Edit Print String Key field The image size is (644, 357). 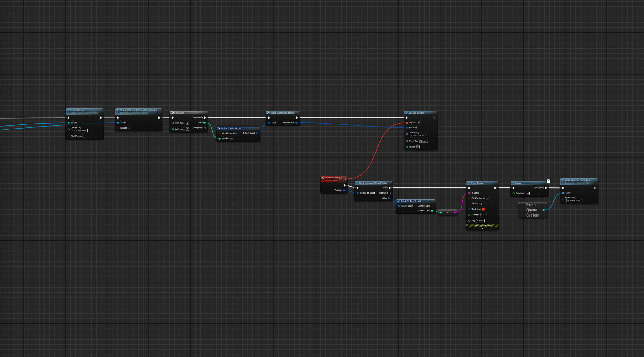[x=480, y=221]
